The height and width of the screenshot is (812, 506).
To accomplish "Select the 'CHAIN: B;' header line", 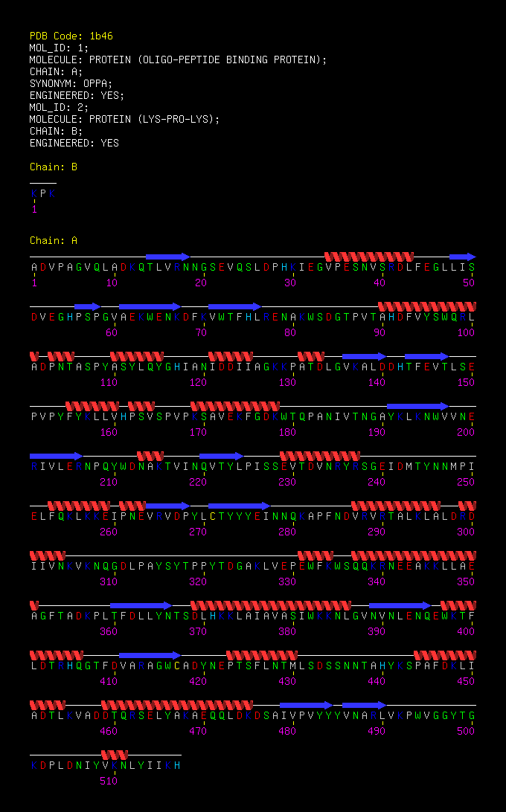I will tap(56, 131).
